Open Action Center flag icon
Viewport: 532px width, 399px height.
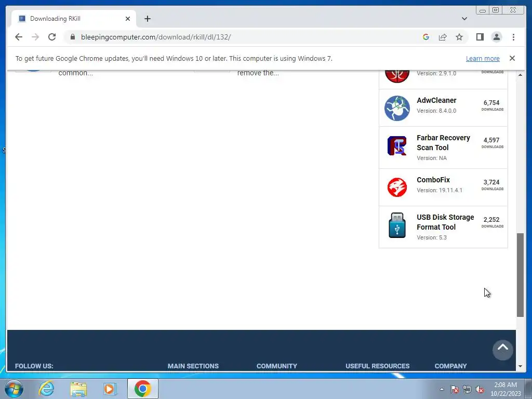coord(455,390)
